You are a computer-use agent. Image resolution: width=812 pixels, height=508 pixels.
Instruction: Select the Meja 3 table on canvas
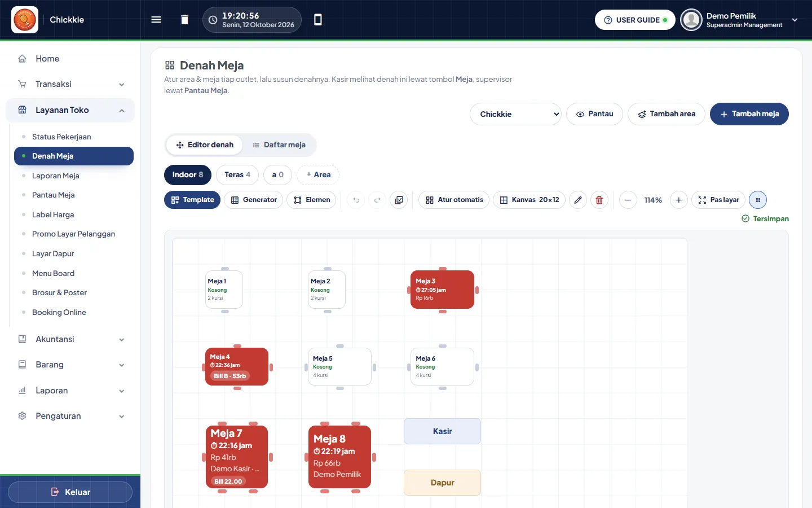(x=443, y=290)
